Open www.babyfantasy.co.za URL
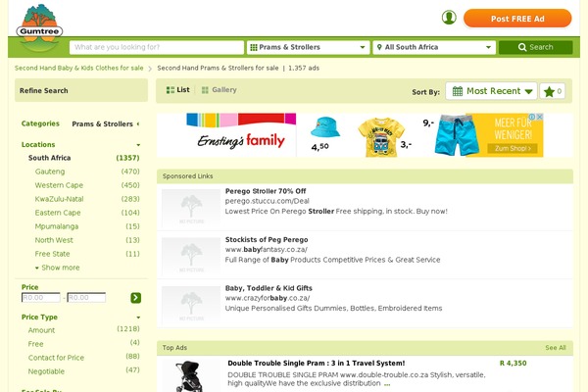Viewport: 588px width, 392px height. tap(267, 250)
